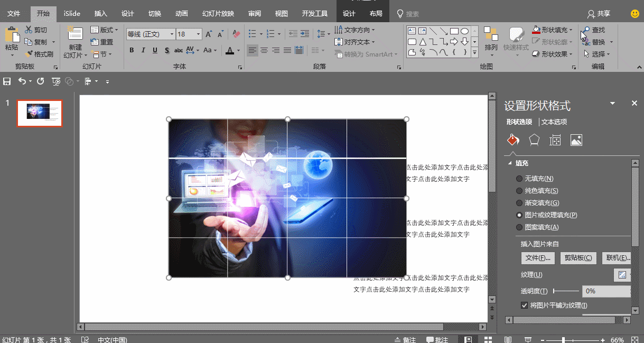This screenshot has height=343, width=644.
Task: Increase font size with the large A icon
Action: (x=209, y=34)
